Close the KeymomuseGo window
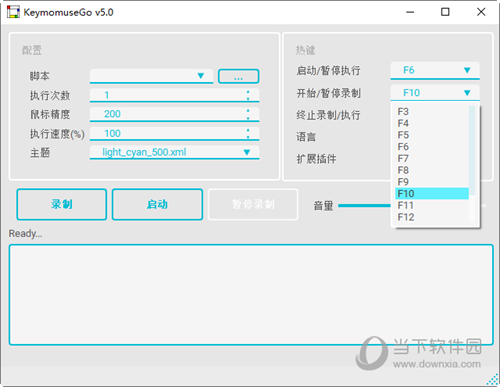Viewport: 500px width, 387px height. click(481, 12)
